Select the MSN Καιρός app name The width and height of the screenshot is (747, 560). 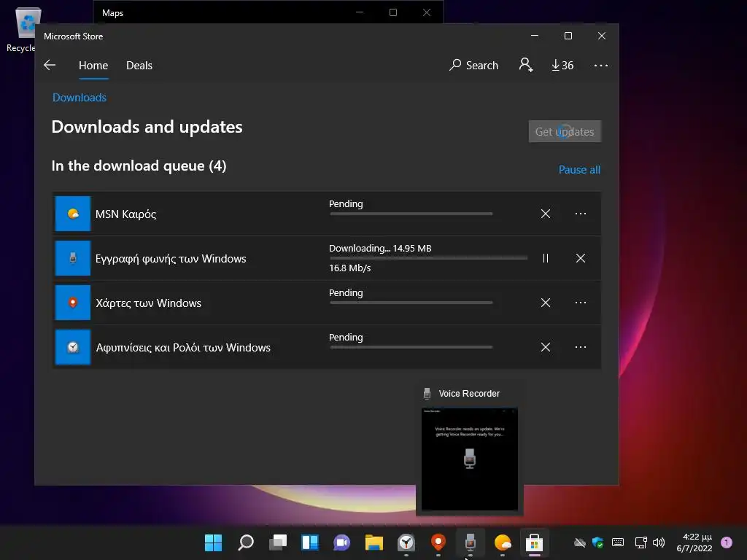pyautogui.click(x=125, y=214)
